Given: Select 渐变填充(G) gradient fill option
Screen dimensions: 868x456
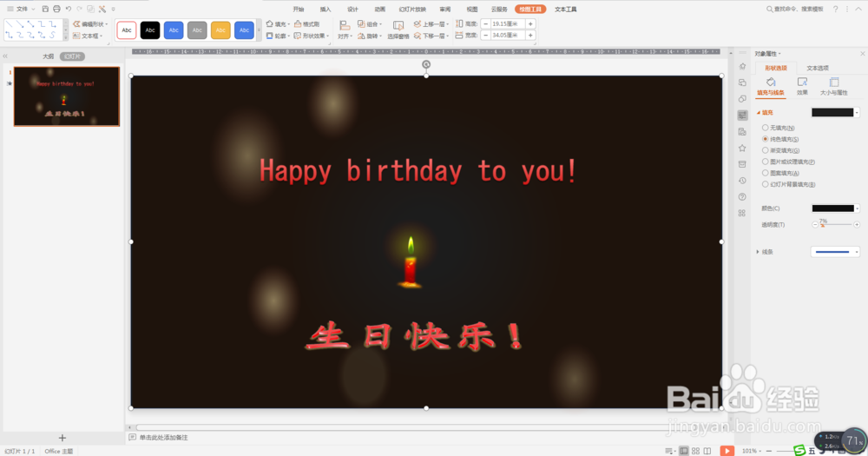Looking at the screenshot, I should pyautogui.click(x=780, y=150).
